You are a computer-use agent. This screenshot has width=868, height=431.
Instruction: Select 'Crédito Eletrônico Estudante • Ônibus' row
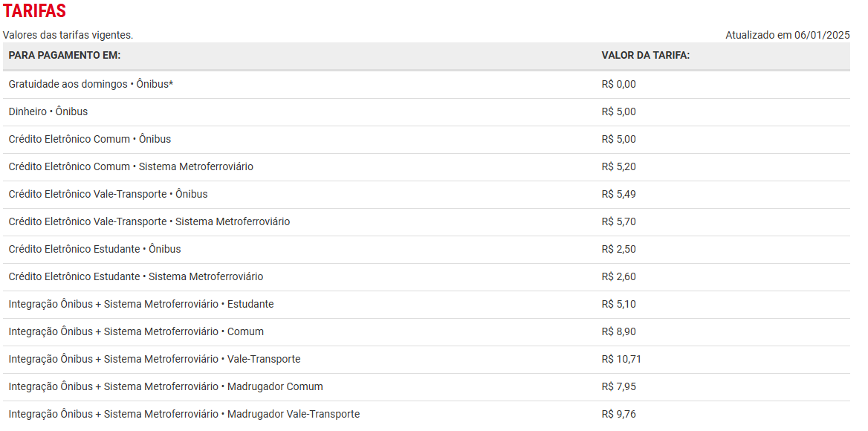427,250
